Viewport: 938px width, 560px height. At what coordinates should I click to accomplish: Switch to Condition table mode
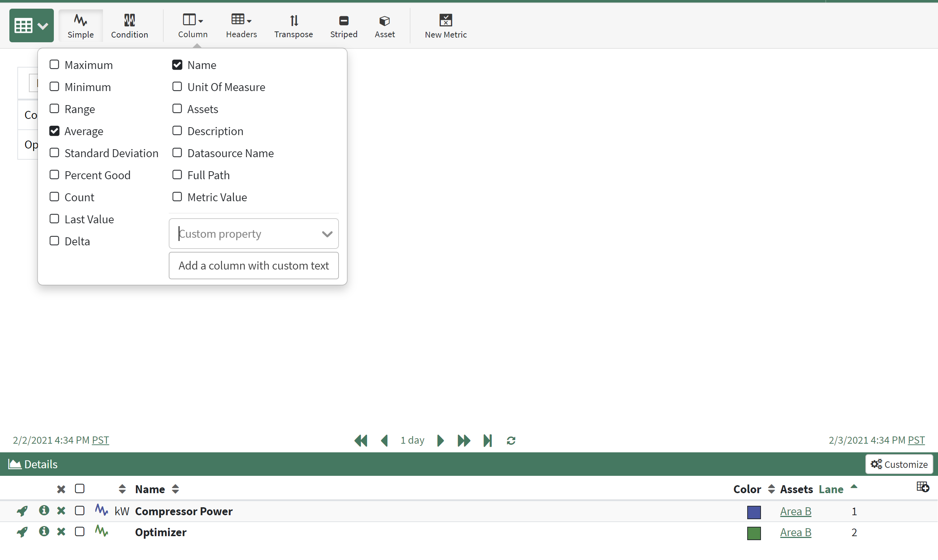(x=129, y=25)
